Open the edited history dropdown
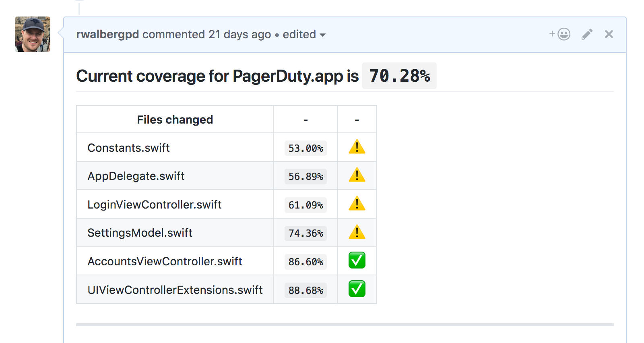The image size is (644, 343). click(304, 35)
